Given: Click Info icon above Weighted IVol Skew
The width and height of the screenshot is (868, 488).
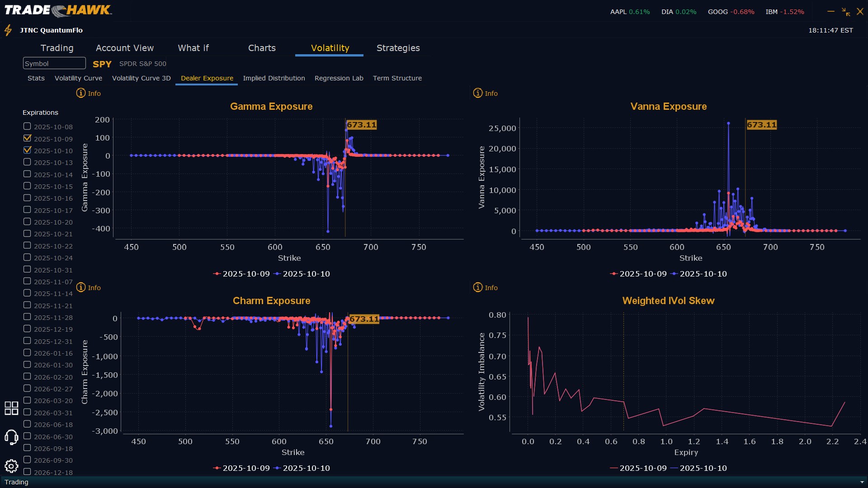Looking at the screenshot, I should pyautogui.click(x=478, y=287).
